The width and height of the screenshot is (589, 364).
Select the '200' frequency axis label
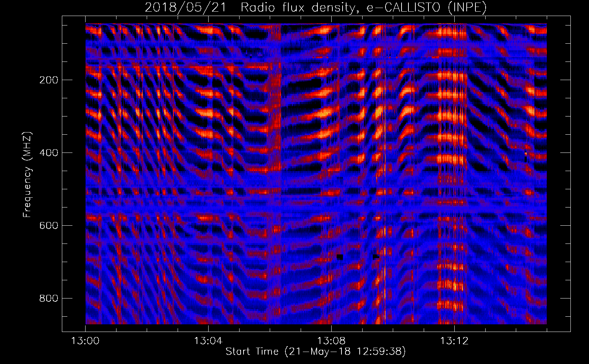(49, 80)
